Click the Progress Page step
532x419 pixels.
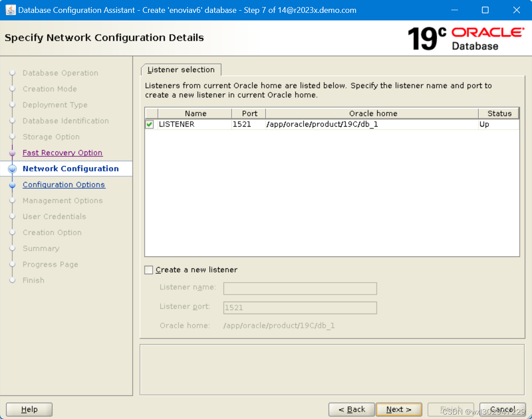pos(50,264)
